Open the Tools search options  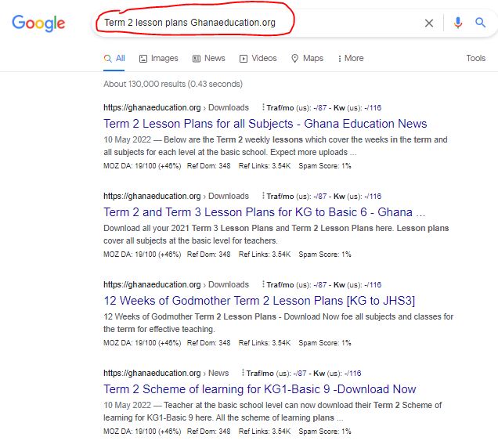click(x=475, y=59)
